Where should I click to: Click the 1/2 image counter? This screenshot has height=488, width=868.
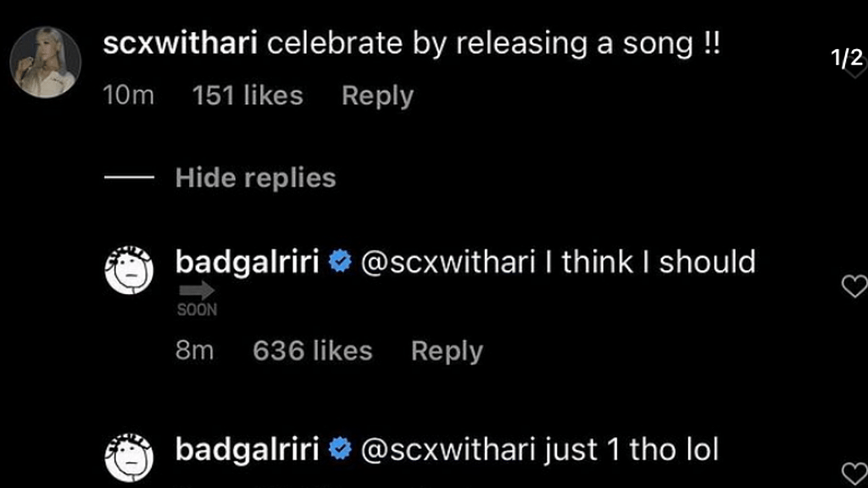(847, 58)
